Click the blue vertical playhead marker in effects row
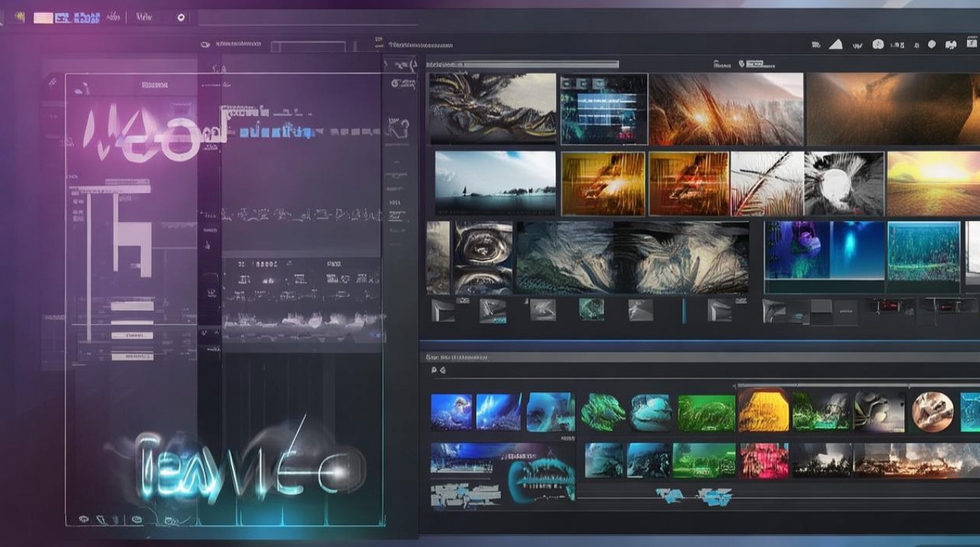Screen dimensions: 980x547 (683, 311)
